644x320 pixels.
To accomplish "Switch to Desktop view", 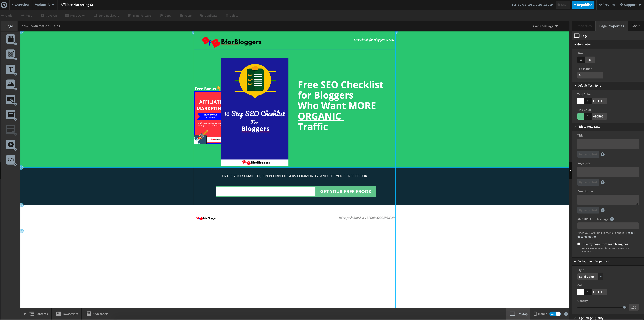I will [x=519, y=314].
